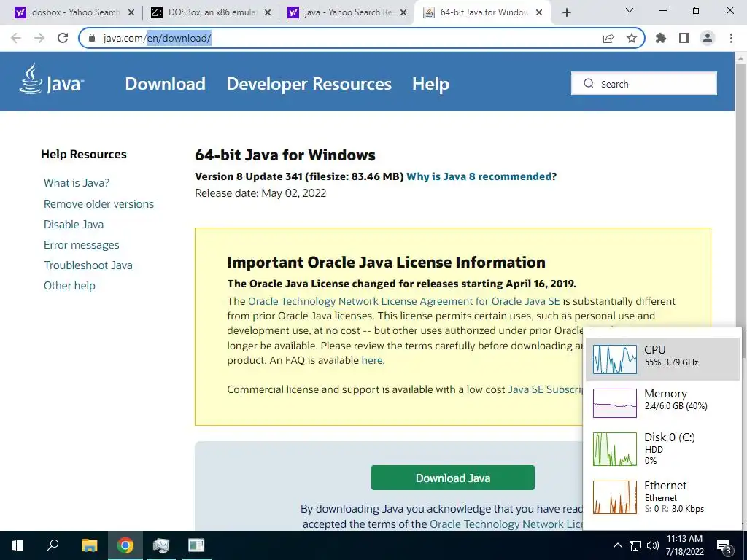747x560 pixels.
Task: Open the Disable Java link
Action: (x=74, y=225)
